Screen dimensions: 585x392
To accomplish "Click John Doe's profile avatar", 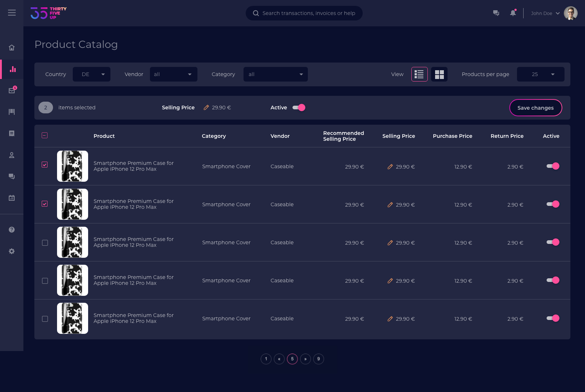I will (x=571, y=13).
